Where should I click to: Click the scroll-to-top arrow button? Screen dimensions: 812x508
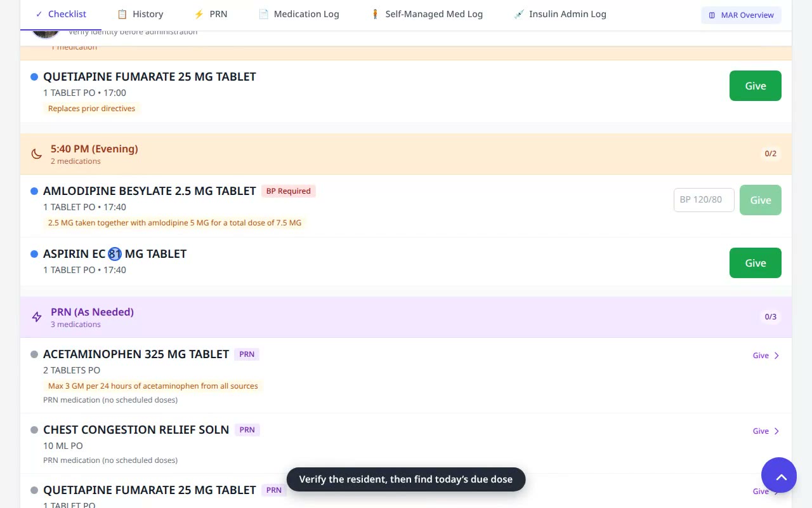tap(779, 475)
